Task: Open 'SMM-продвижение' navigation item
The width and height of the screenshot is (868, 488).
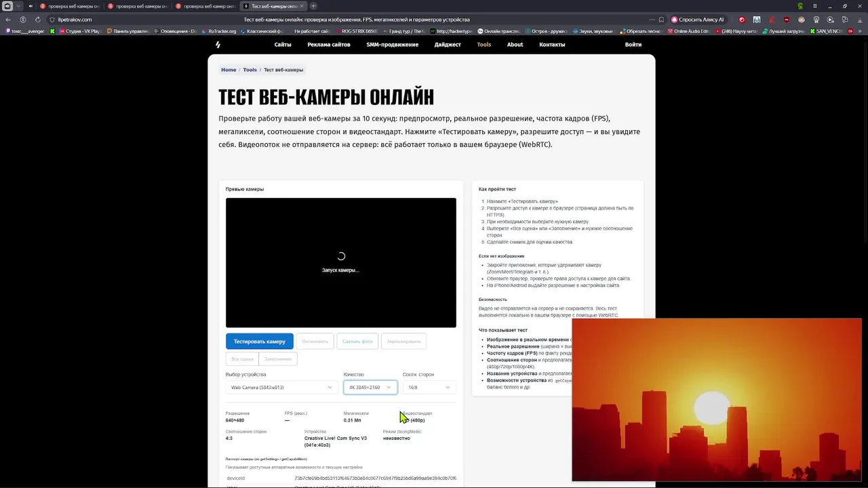Action: click(393, 45)
